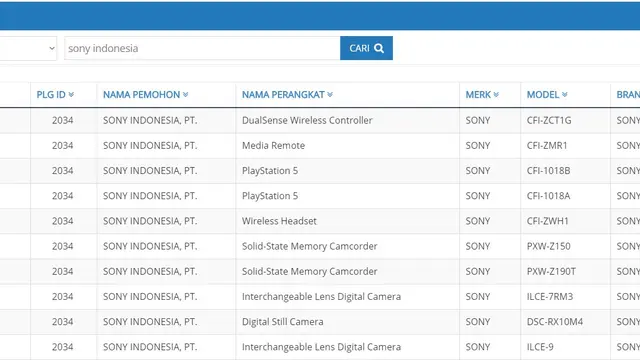Image resolution: width=640 pixels, height=360 pixels.
Task: Click sort chevron icon next to MODEL
Action: 564,95
